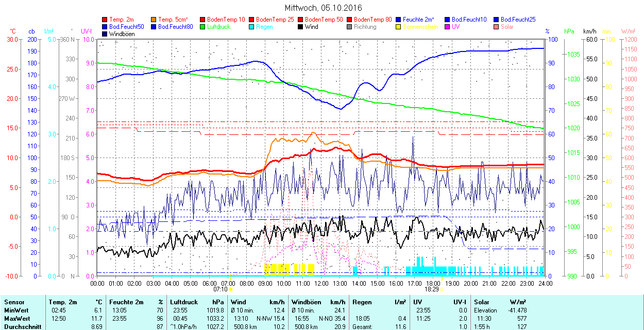Click the Durchschnitt row label
644x330 pixels.
(x=20, y=326)
